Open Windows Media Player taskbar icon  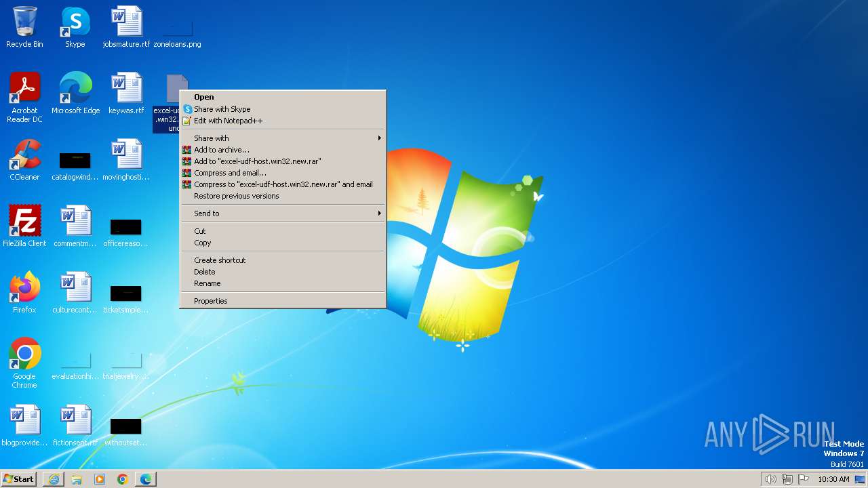(x=100, y=479)
